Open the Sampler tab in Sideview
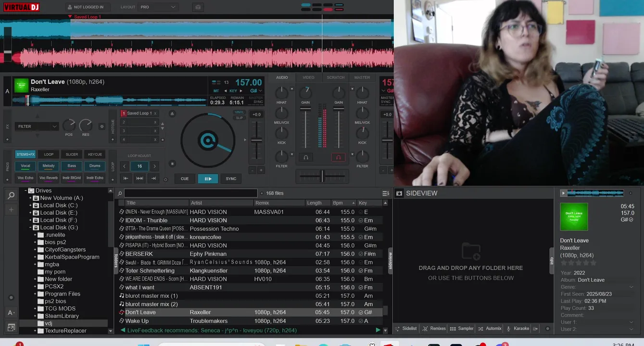 pyautogui.click(x=462, y=329)
